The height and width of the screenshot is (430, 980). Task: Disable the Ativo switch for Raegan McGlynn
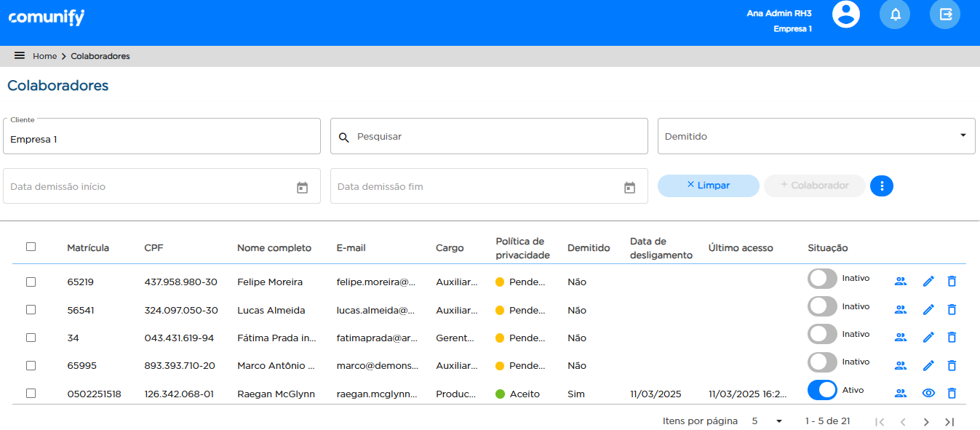coord(822,391)
